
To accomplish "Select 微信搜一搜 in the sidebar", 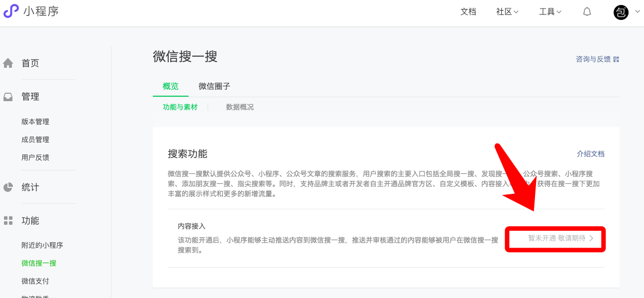I will point(39,263).
